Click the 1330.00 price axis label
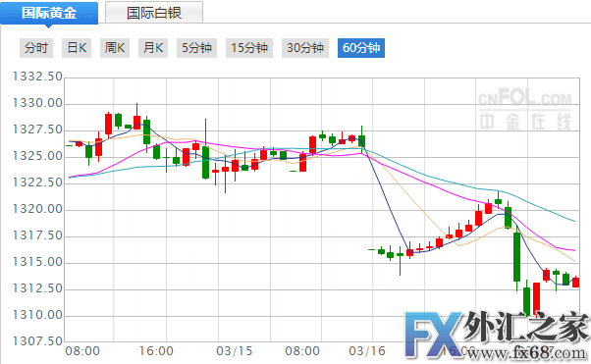The width and height of the screenshot is (591, 364). pos(37,103)
